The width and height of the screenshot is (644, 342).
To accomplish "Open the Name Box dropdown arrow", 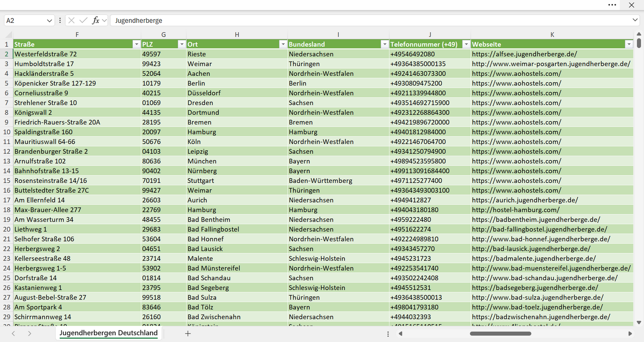I will click(49, 21).
